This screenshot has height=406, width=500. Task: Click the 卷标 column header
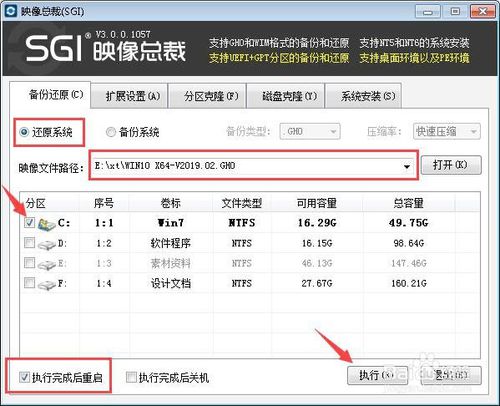[x=171, y=203]
